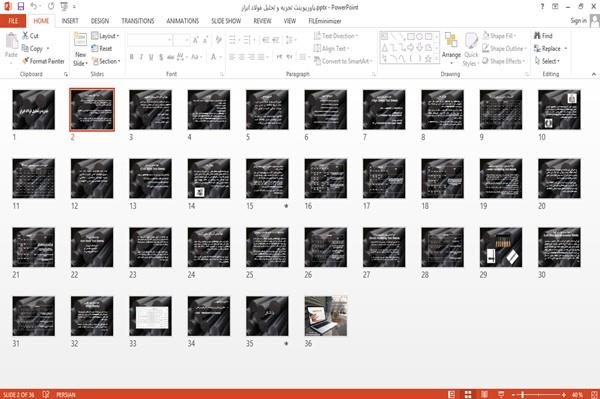Open the Layout dropdown
The height and width of the screenshot is (399, 600).
tap(105, 36)
